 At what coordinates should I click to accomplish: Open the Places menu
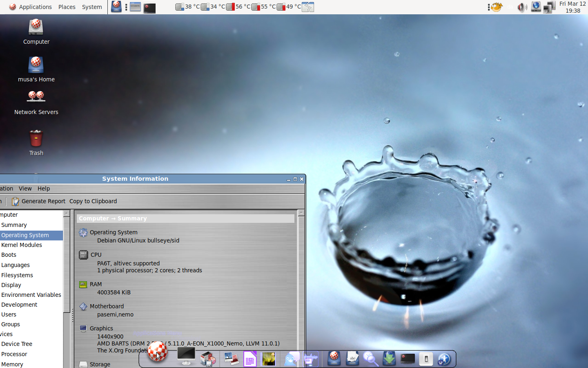click(67, 7)
